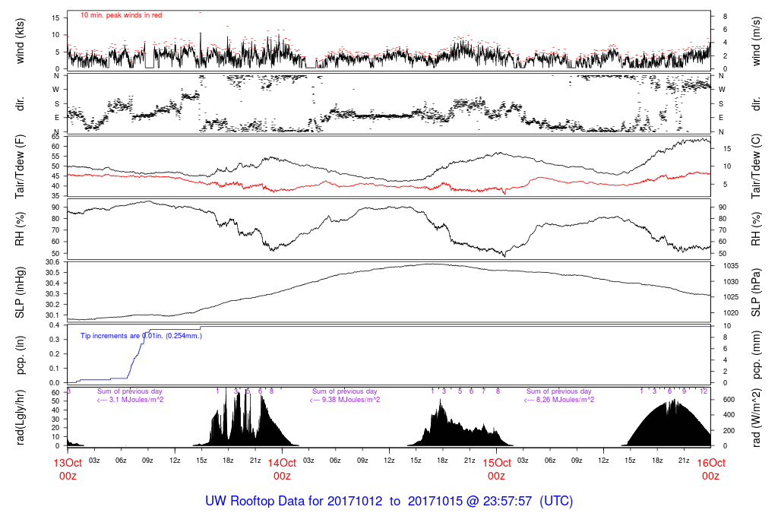Click the 'UW Rooftop Data for 20171012' title
The height and width of the screenshot is (532, 778).
coord(294,502)
